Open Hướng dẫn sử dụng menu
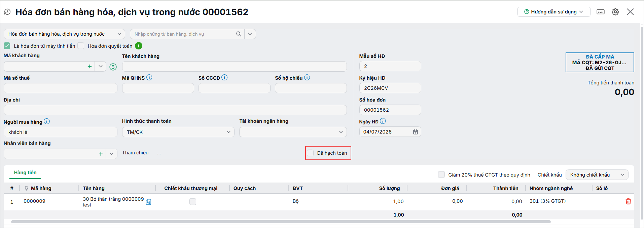644x228 pixels. [x=554, y=12]
